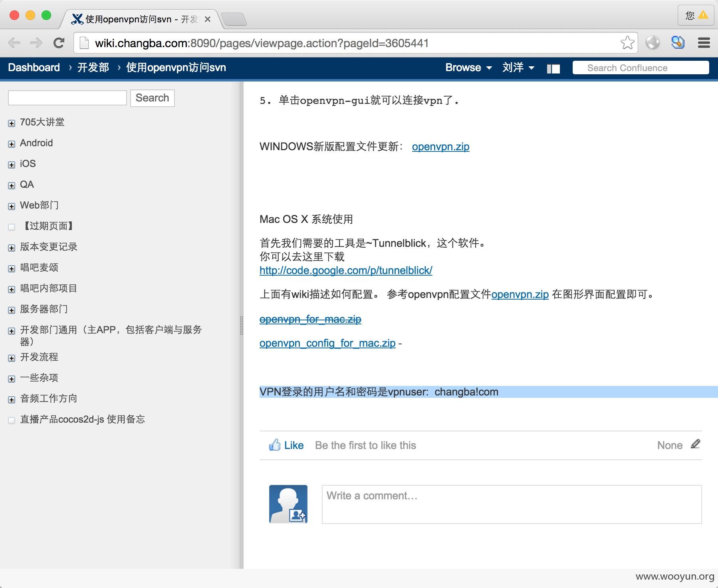Open the globe extension icon
718x588 pixels.
(653, 43)
